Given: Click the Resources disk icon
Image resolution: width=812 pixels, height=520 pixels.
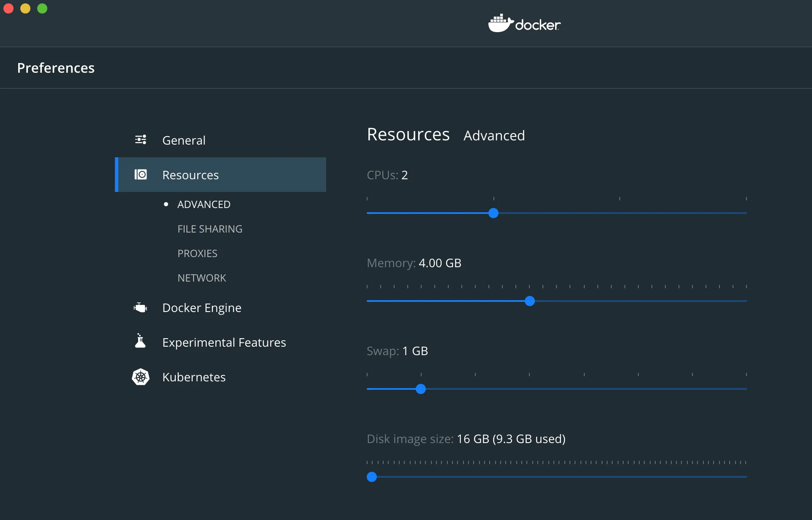Looking at the screenshot, I should 141,175.
